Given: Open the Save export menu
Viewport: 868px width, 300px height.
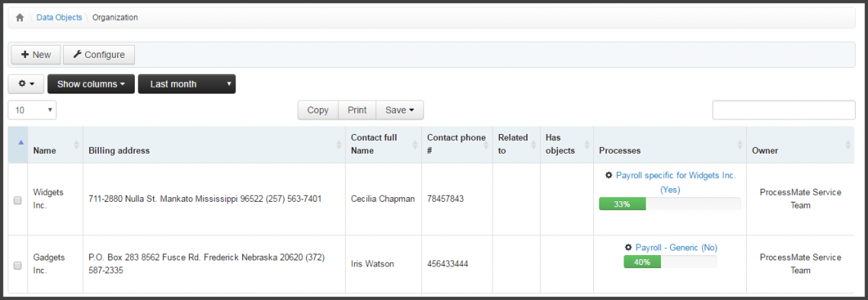Looking at the screenshot, I should (x=400, y=110).
